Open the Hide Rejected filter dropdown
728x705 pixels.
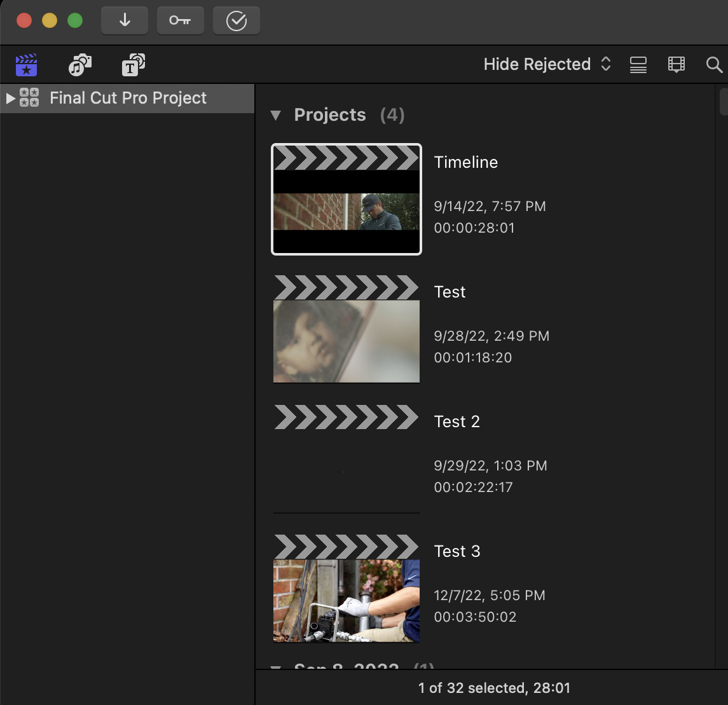click(x=547, y=64)
